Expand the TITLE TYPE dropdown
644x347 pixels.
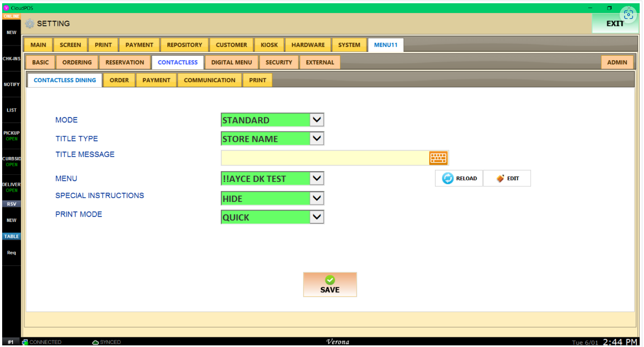pyautogui.click(x=317, y=139)
